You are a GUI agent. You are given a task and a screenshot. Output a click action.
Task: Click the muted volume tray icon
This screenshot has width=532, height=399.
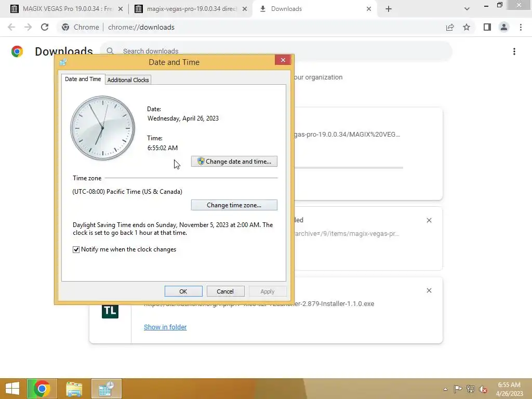click(483, 389)
